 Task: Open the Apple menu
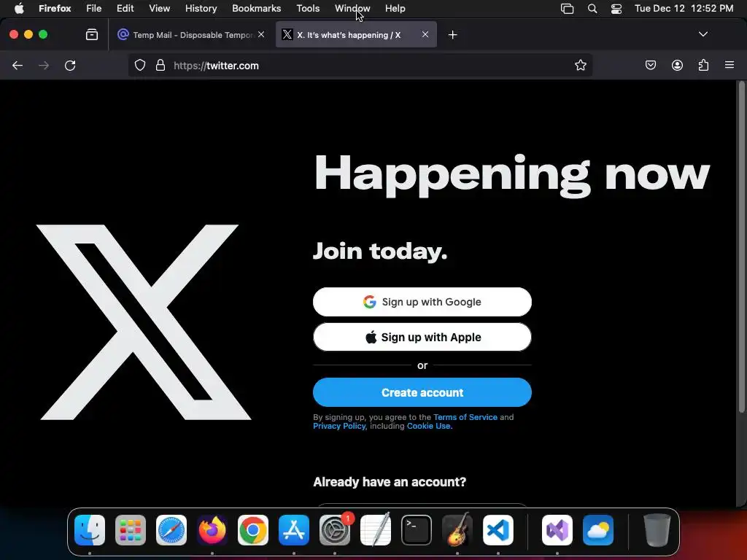pos(19,9)
